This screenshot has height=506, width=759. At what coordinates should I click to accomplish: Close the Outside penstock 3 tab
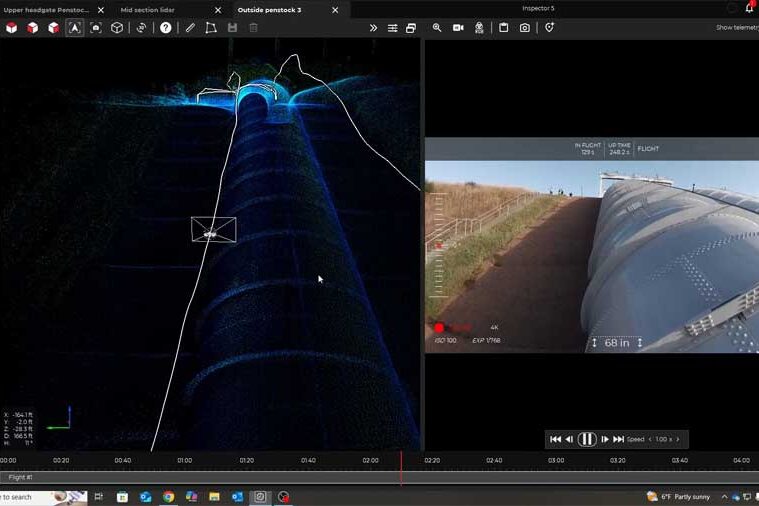(x=335, y=10)
